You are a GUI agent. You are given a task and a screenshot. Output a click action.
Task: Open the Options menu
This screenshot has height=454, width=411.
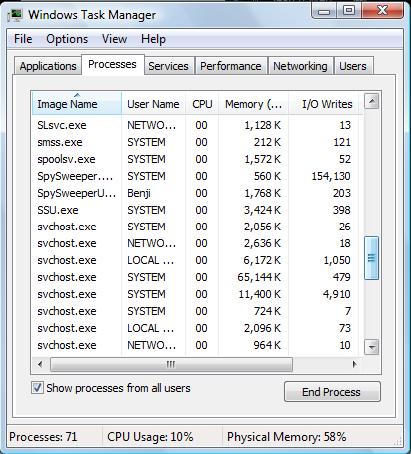[x=67, y=39]
